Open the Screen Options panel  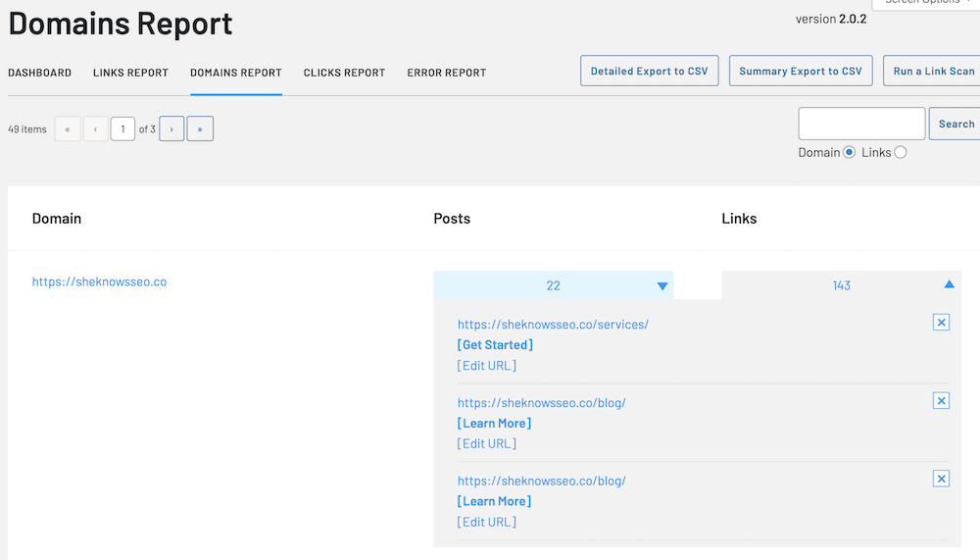pyautogui.click(x=927, y=3)
